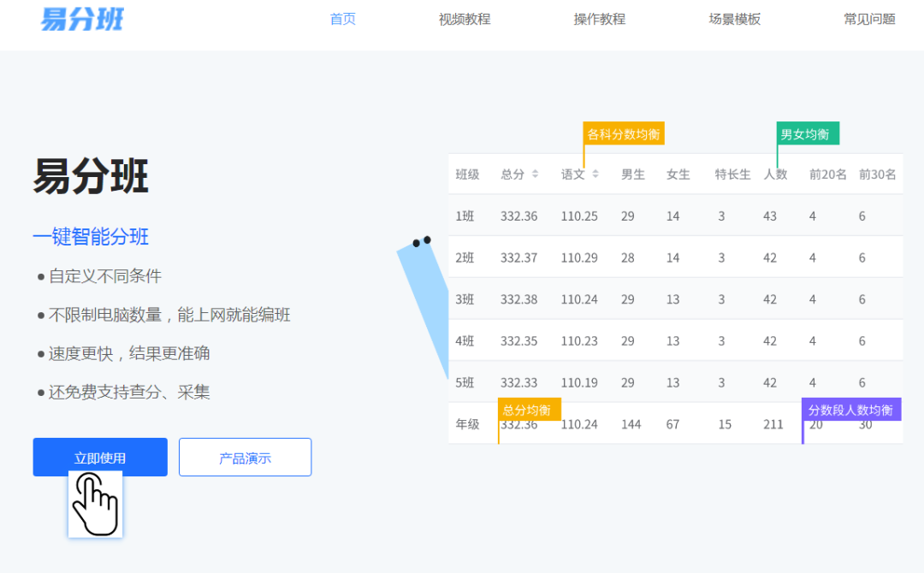This screenshot has height=573, width=924.
Task: Click the 语文 value 110.23
Action: pyautogui.click(x=579, y=341)
